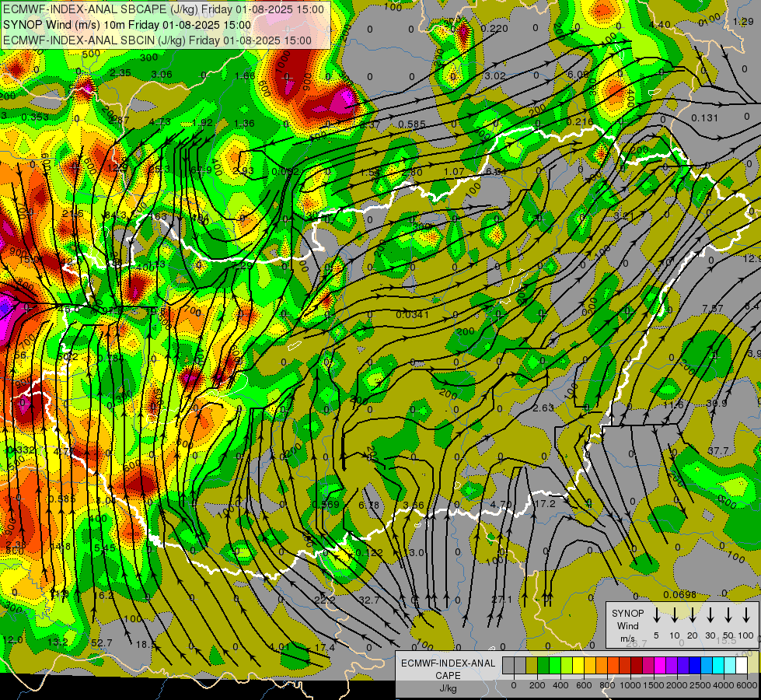Click the 27.1 value on the map

pyautogui.click(x=501, y=600)
